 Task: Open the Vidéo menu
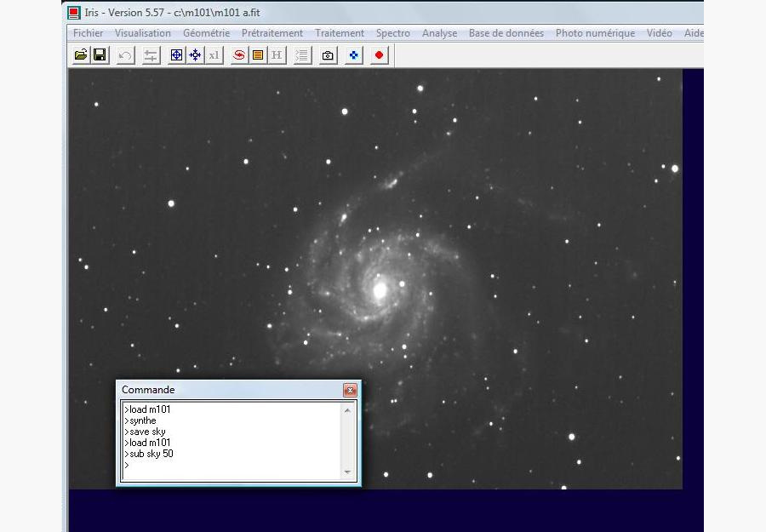pyautogui.click(x=659, y=33)
